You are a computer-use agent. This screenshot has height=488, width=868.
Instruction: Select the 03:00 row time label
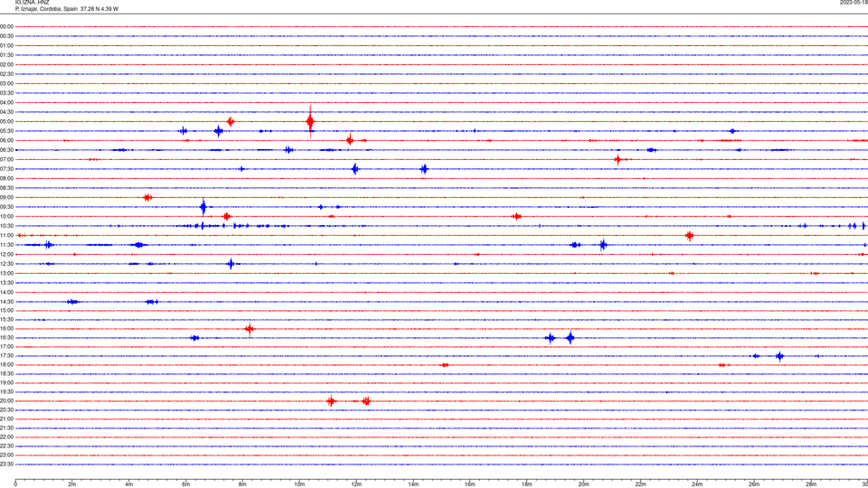tap(6, 83)
